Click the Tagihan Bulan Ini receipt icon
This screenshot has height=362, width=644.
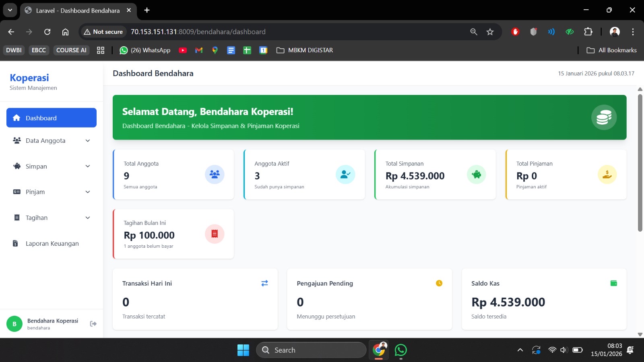(215, 234)
